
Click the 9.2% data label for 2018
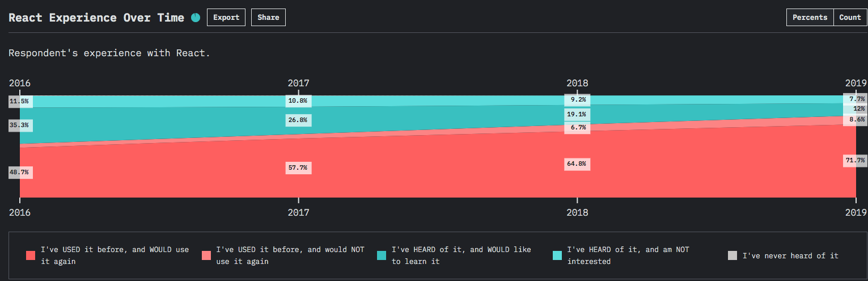577,99
